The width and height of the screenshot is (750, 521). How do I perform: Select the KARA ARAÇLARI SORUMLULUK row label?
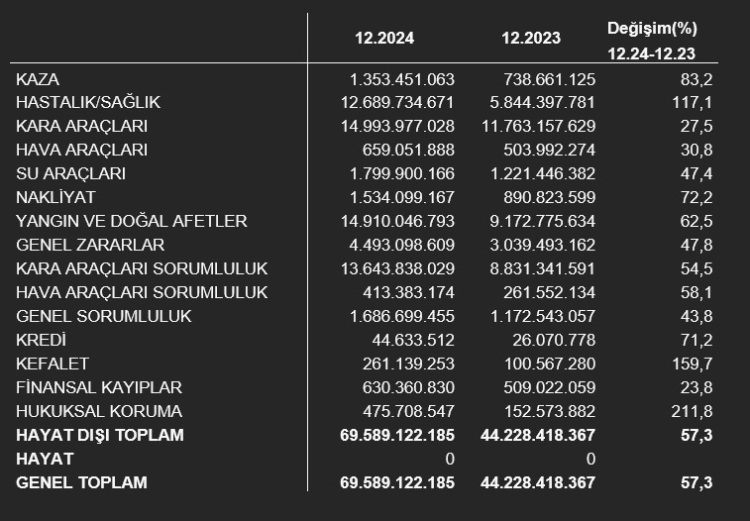142,269
